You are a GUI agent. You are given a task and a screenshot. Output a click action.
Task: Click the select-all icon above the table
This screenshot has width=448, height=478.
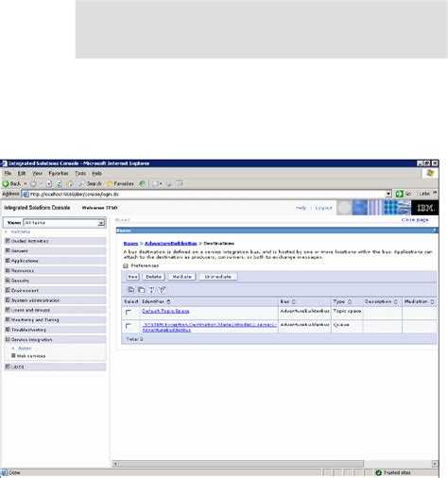tap(130, 290)
